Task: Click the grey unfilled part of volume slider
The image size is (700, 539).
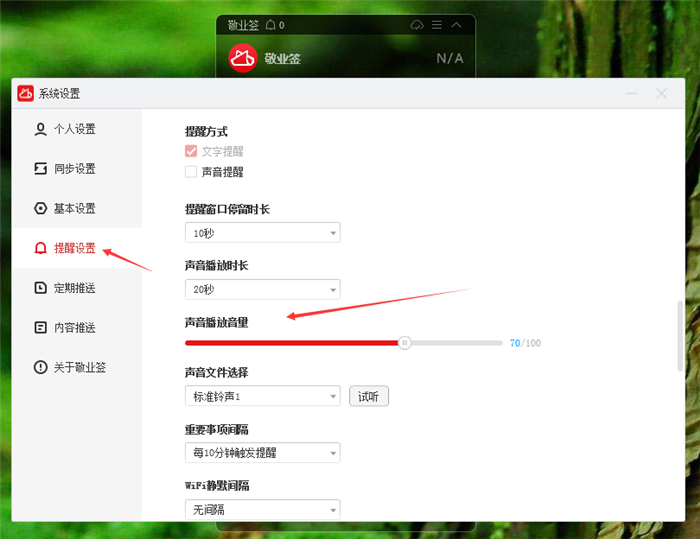Action: point(457,343)
